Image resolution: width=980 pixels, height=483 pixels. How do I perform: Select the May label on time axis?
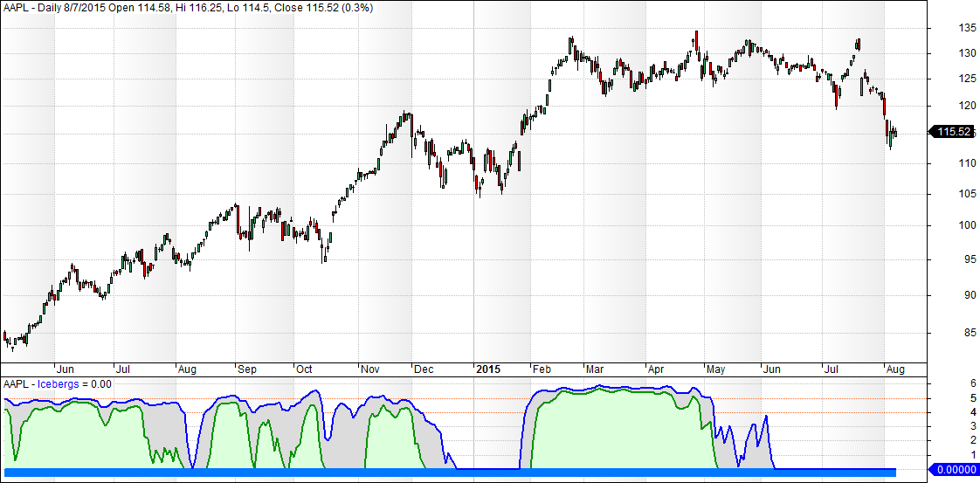(715, 369)
